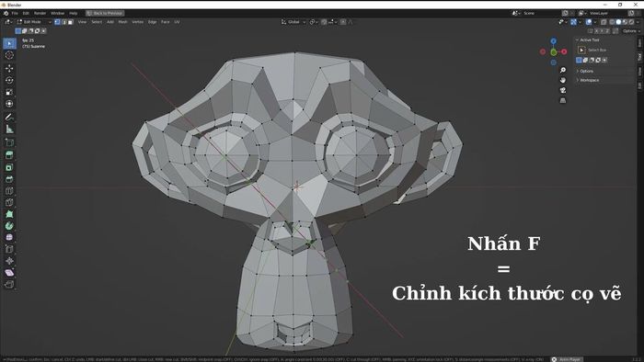Set selection mode to extend in viewport header row
This screenshot has width=644, height=362.
(x=24, y=30)
